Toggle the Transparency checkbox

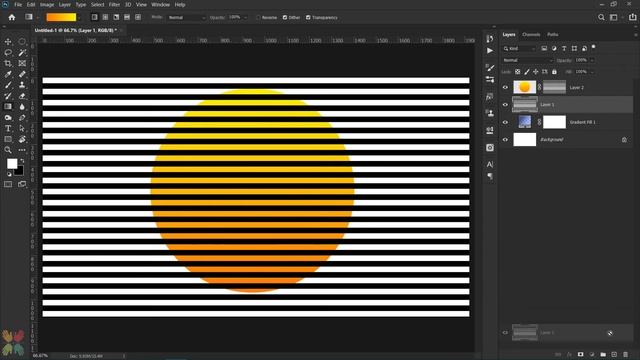tap(308, 18)
